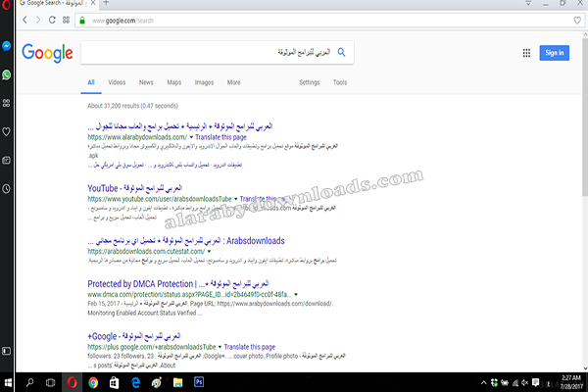The height and width of the screenshot is (392, 588).
Task: Open the search Tools option
Action: click(340, 82)
